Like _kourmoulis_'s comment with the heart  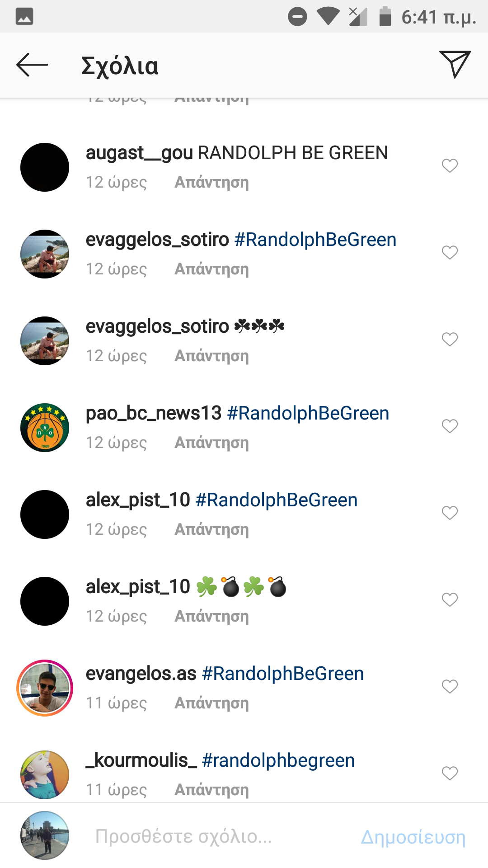pyautogui.click(x=450, y=774)
